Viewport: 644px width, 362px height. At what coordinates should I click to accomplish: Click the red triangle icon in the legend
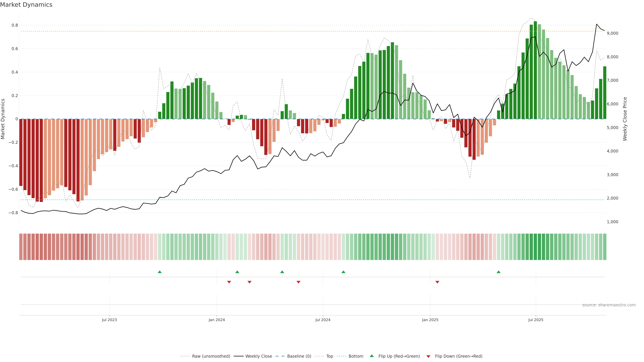(428, 356)
